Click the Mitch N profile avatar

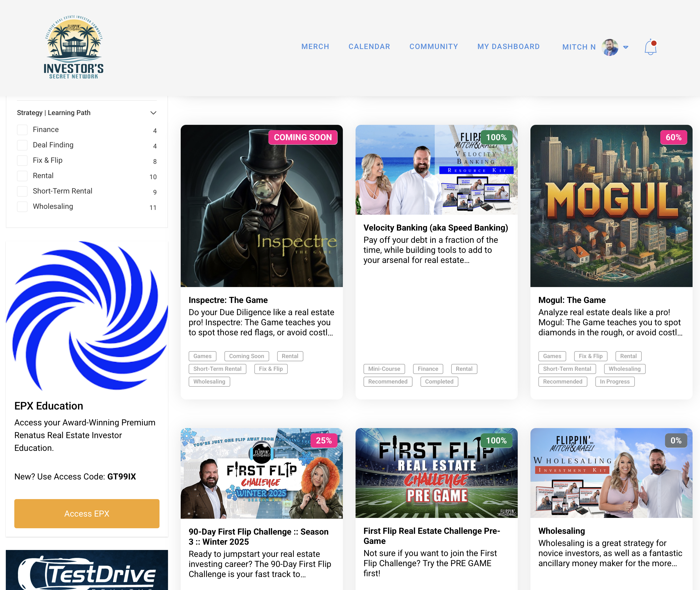pos(610,47)
